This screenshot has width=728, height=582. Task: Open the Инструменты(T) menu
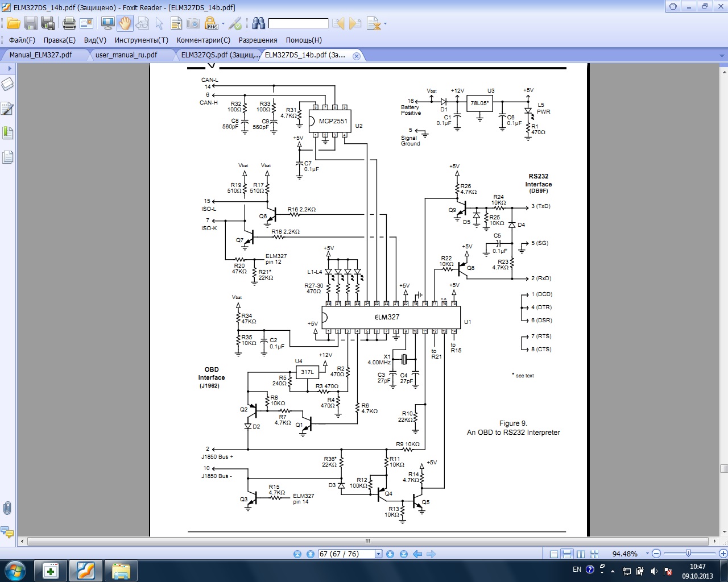141,40
